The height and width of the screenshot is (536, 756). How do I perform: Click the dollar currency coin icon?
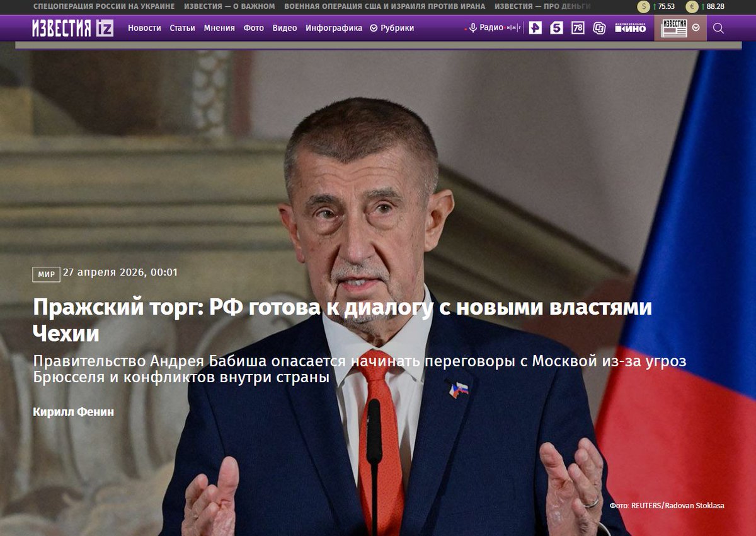[x=643, y=7]
